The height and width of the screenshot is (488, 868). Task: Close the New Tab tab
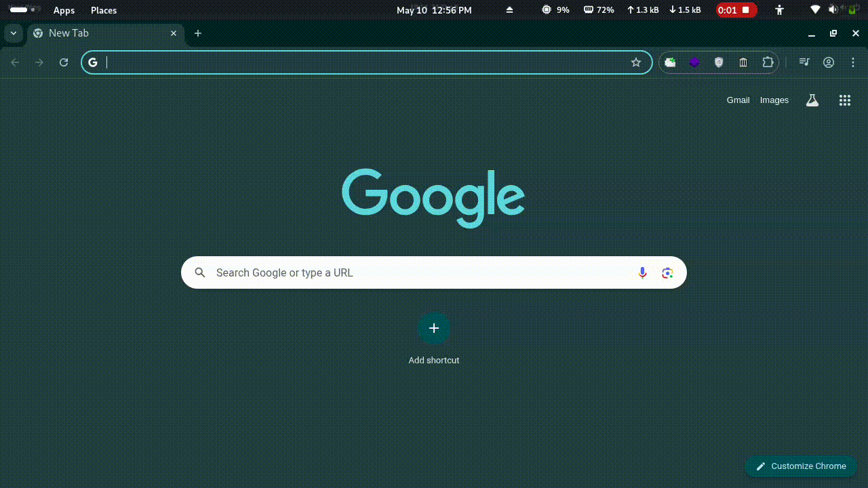[174, 33]
